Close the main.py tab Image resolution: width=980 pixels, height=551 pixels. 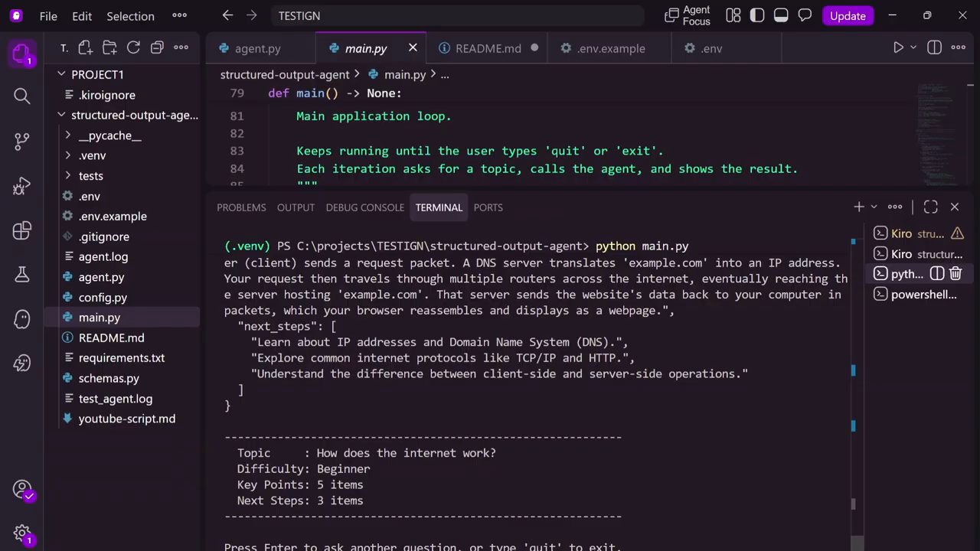coord(413,47)
